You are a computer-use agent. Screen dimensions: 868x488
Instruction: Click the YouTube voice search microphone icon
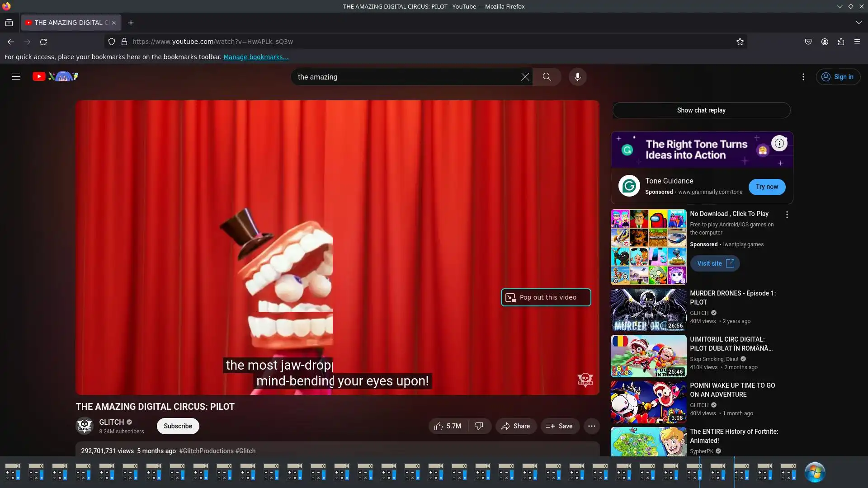pos(577,77)
